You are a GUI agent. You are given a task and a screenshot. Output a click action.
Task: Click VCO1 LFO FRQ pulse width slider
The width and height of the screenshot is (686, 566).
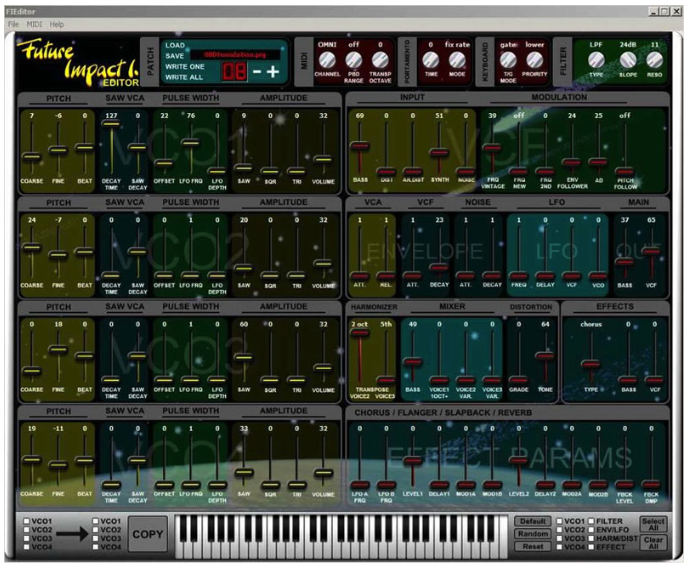click(191, 143)
